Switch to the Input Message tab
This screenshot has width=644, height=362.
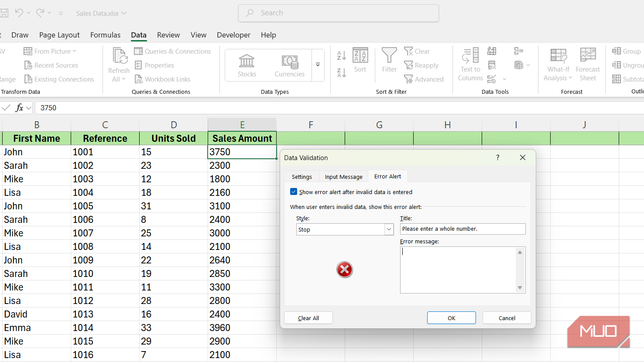(x=344, y=177)
